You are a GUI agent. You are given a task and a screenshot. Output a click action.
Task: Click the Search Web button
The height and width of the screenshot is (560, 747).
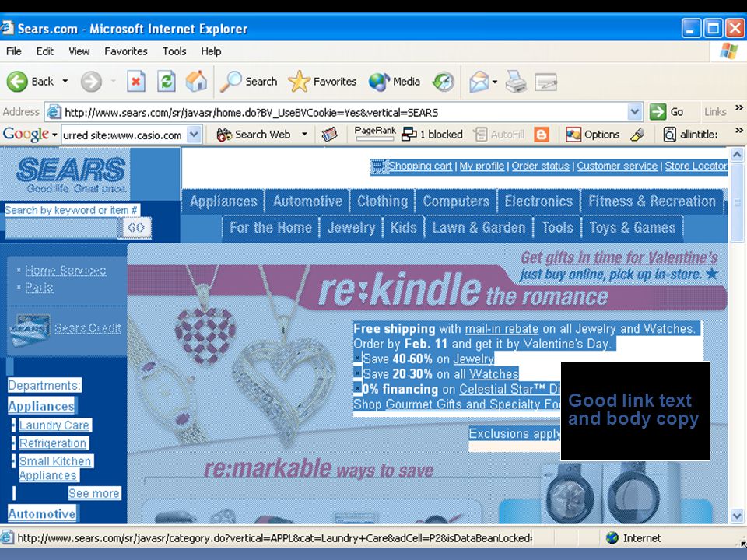pyautogui.click(x=253, y=135)
